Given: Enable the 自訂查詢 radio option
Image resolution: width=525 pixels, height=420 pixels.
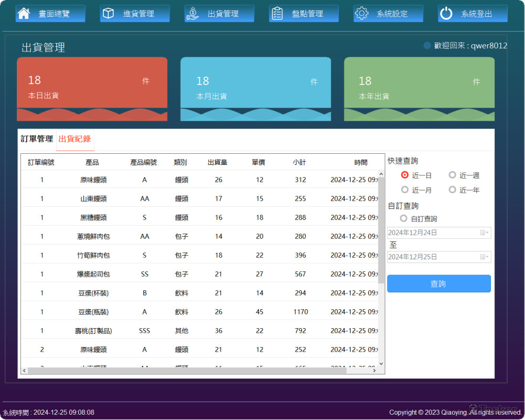Looking at the screenshot, I should (x=404, y=218).
